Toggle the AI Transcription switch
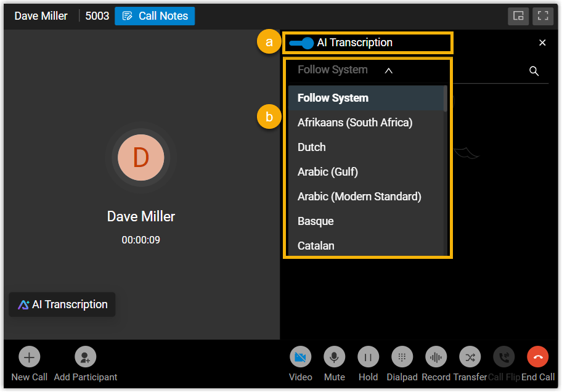Screen dimensions: 562x392 pos(301,43)
